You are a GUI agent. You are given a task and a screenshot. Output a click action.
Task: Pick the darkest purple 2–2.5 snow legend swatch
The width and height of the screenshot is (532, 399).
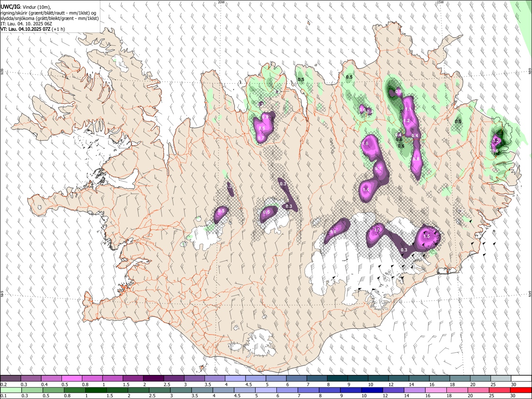[x=154, y=379]
